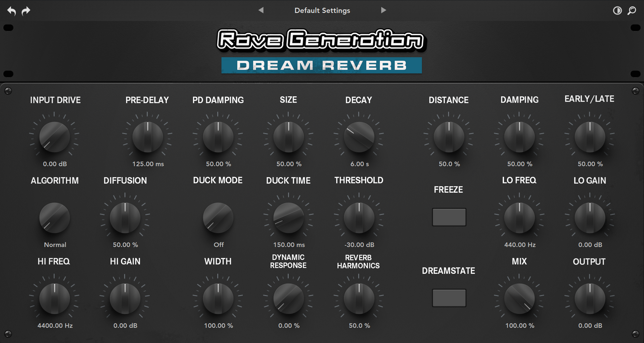Go to next preset with right arrow
Viewport: 644px width, 343px height.
point(383,10)
